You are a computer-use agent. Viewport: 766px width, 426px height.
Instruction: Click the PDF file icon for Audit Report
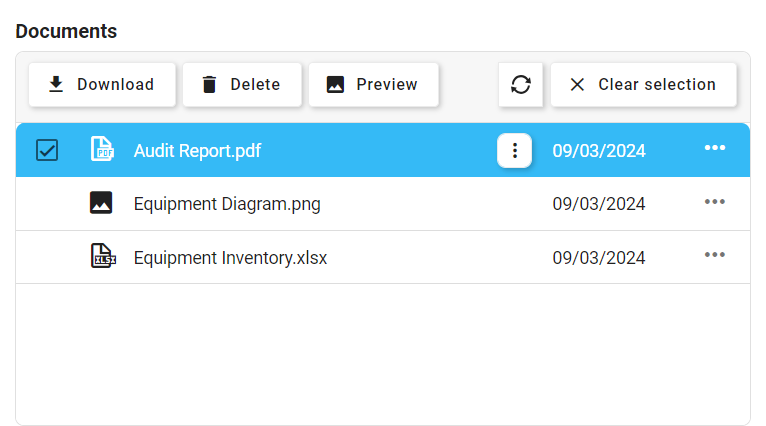coord(102,150)
